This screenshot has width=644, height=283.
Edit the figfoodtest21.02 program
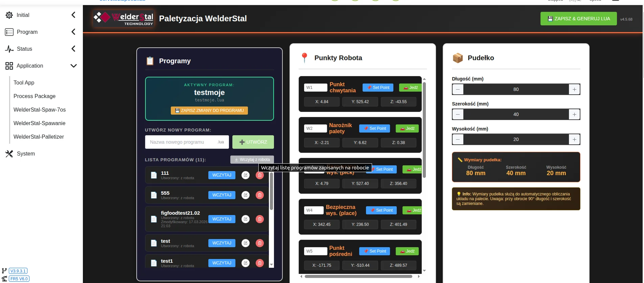point(246,219)
